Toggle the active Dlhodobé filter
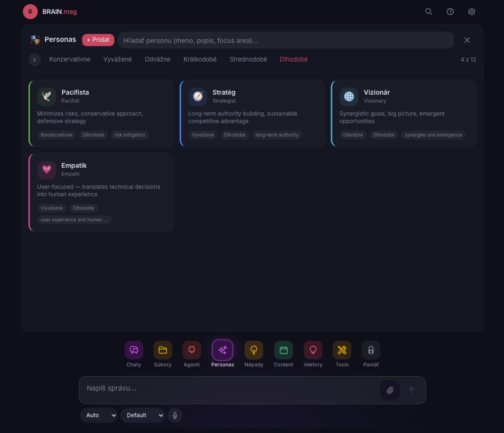 [294, 59]
